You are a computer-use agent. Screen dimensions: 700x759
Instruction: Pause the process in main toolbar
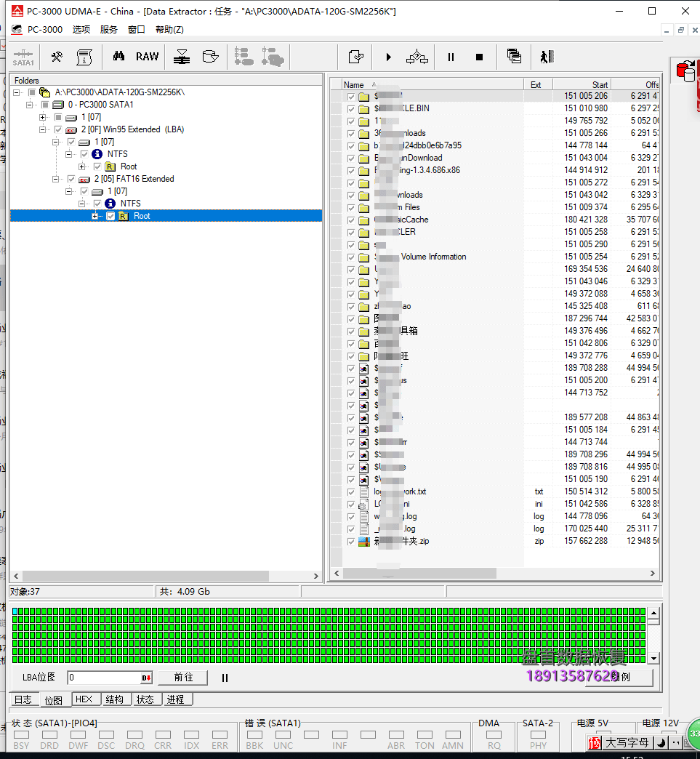point(451,57)
